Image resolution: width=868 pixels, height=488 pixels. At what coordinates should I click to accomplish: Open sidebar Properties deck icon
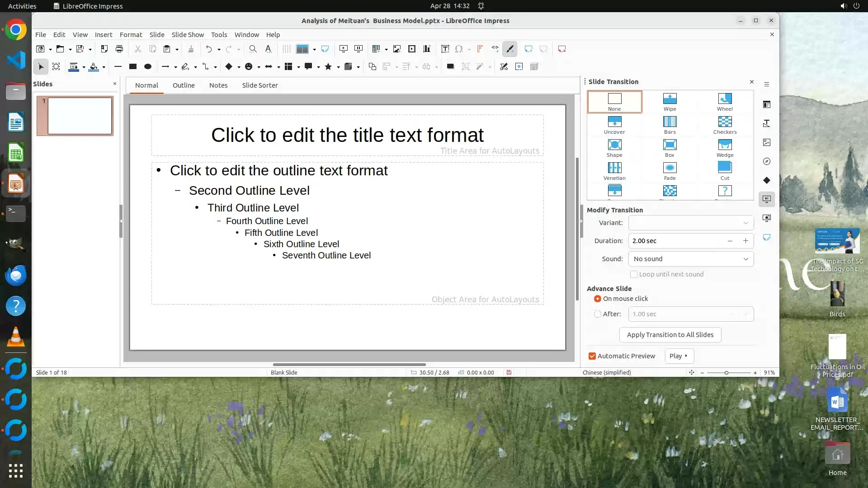766,104
